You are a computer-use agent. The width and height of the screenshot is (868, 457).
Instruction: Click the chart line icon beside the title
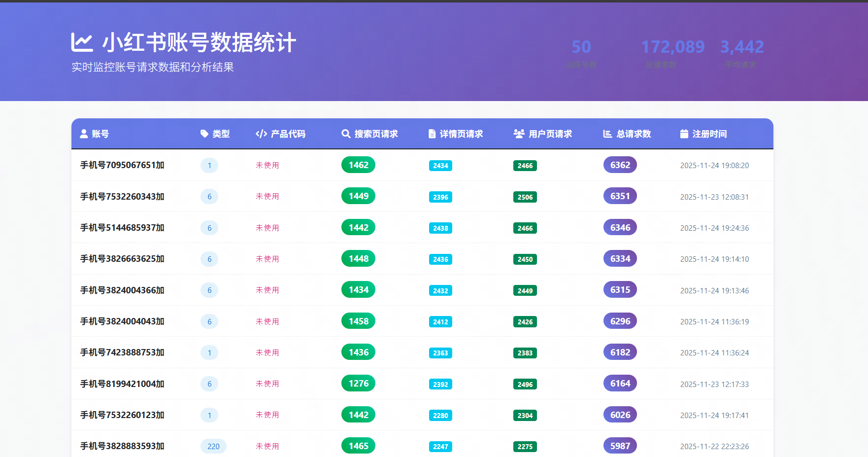click(82, 42)
